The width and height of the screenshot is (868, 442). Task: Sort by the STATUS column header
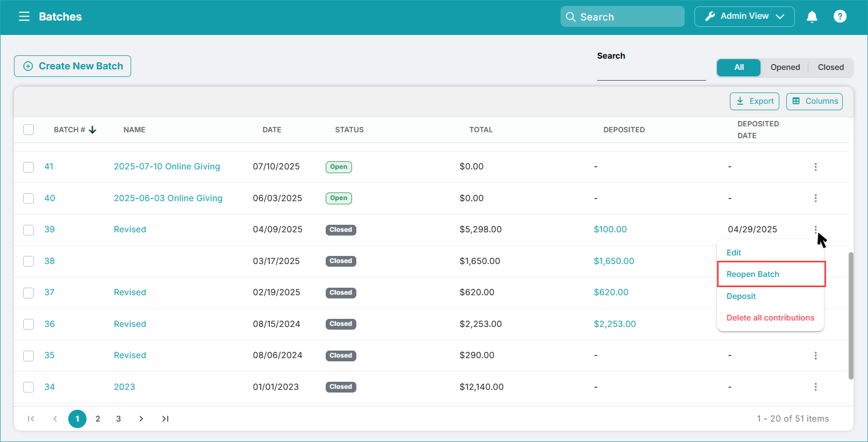(349, 130)
